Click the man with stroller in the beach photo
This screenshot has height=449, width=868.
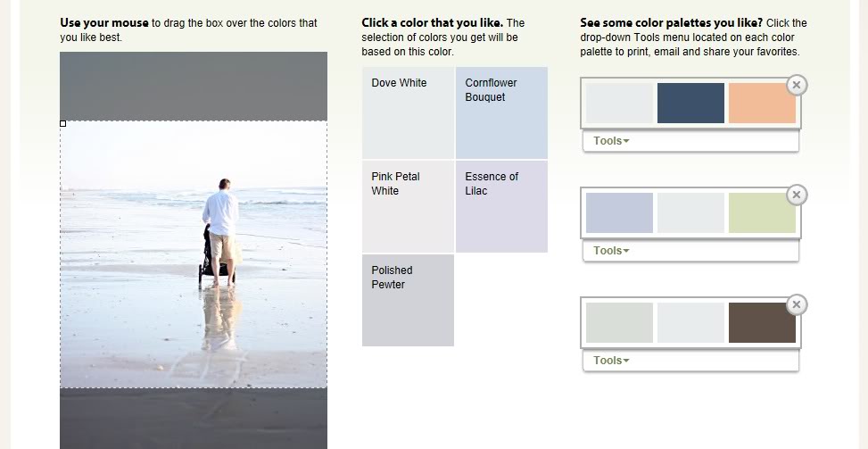220,232
